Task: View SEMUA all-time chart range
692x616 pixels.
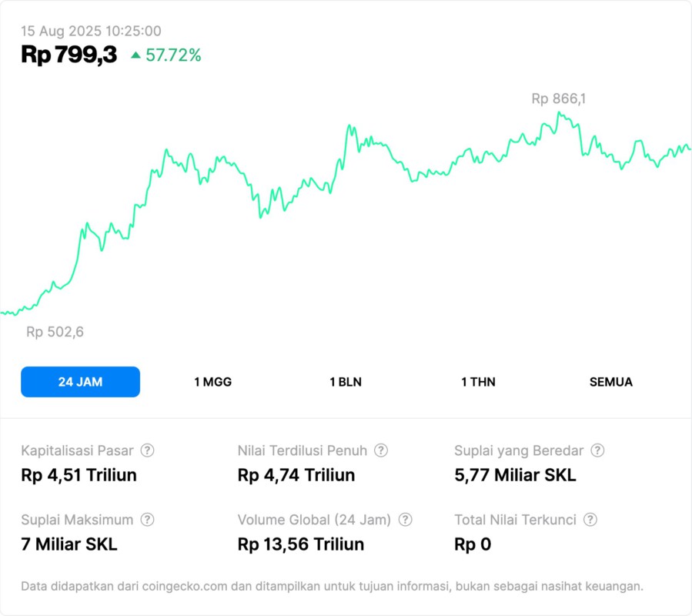Action: [x=611, y=382]
